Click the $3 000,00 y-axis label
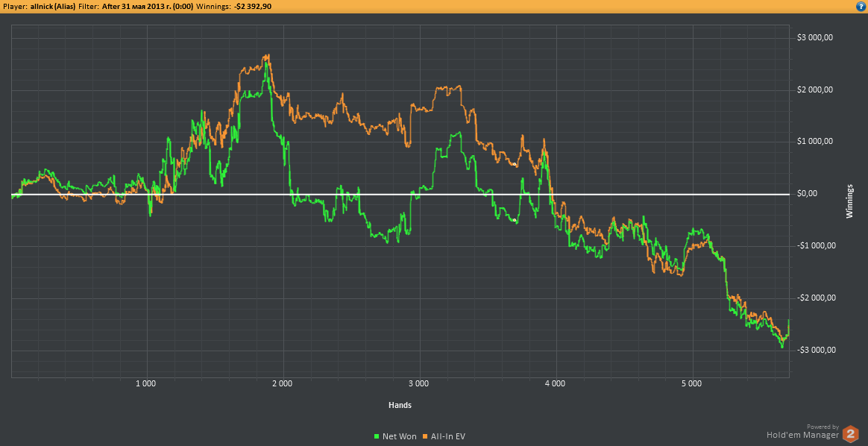This screenshot has height=446, width=868. pyautogui.click(x=814, y=37)
